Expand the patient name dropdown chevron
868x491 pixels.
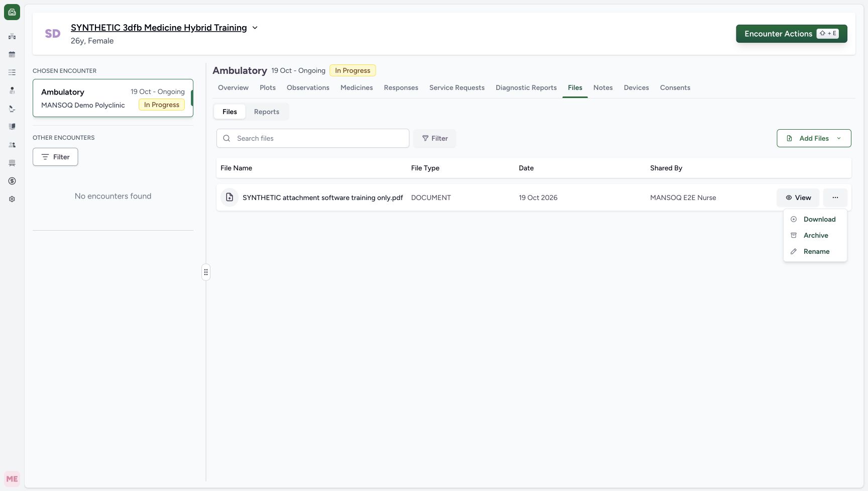click(x=255, y=28)
